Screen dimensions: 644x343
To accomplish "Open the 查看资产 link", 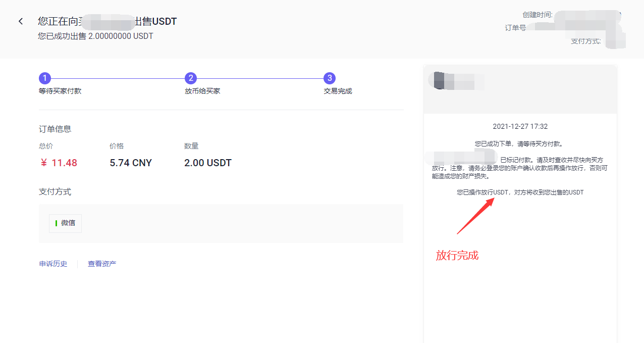I will click(x=102, y=264).
